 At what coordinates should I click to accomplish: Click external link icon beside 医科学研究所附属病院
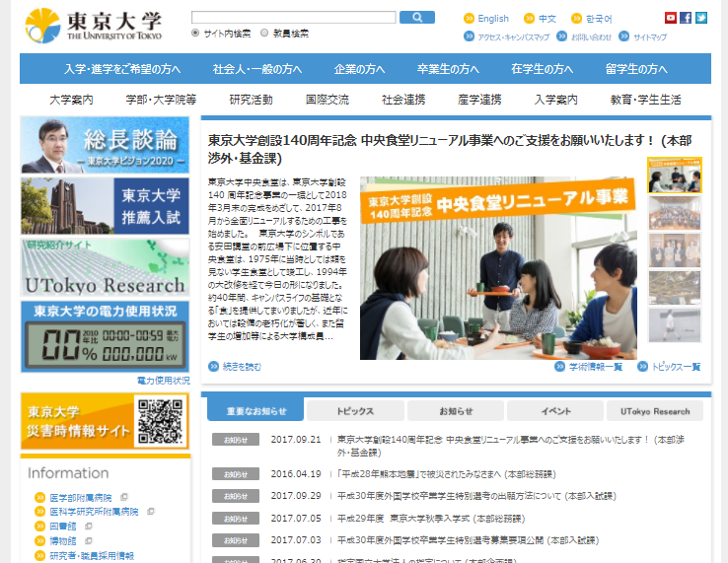pyautogui.click(x=150, y=512)
